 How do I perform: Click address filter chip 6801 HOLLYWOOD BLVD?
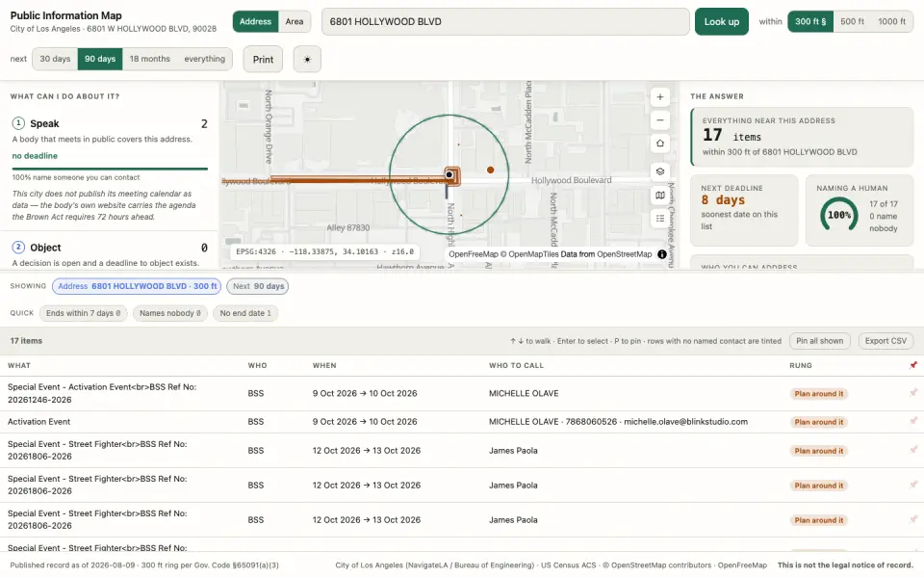[x=137, y=286]
